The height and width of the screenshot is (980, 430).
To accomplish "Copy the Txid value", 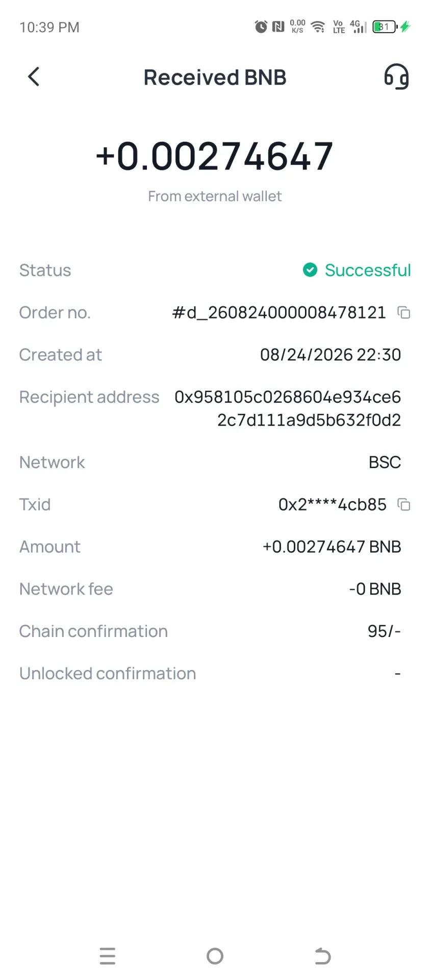I will 403,504.
